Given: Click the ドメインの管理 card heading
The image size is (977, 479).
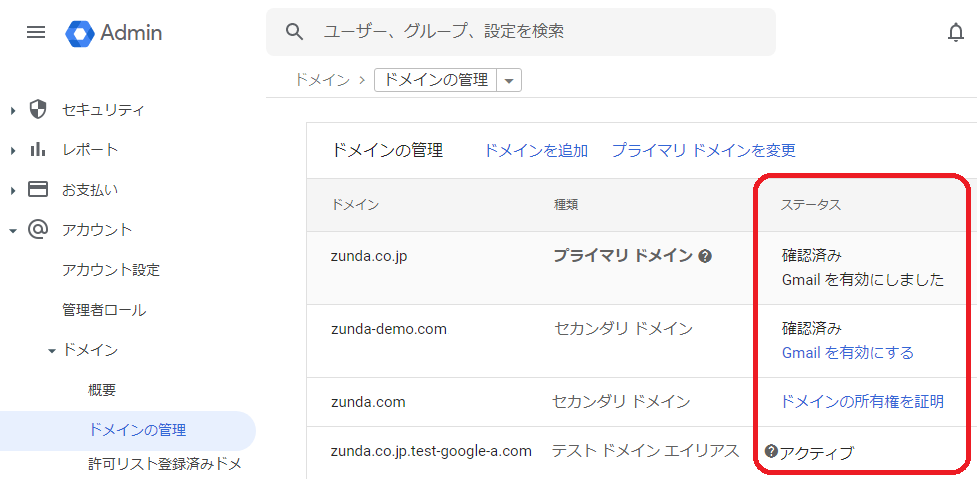Looking at the screenshot, I should pos(387,150).
